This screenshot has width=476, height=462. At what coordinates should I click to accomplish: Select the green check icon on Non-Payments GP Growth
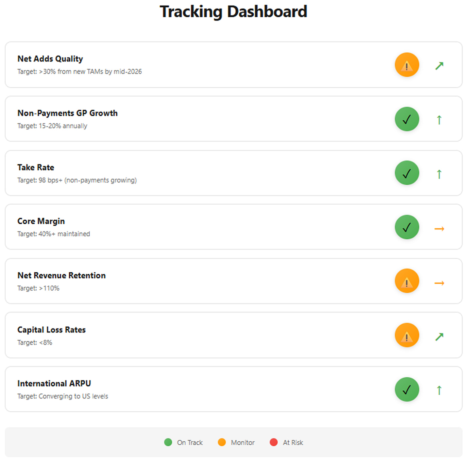point(407,119)
